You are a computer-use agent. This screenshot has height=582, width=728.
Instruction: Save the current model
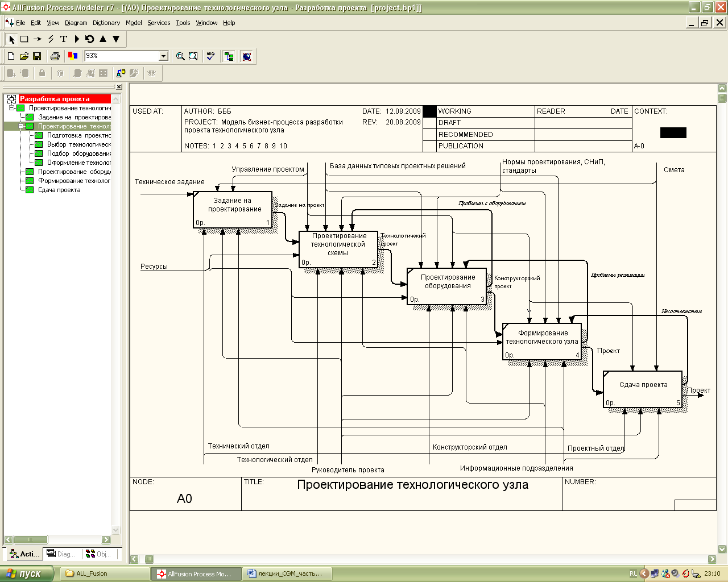pos(37,56)
